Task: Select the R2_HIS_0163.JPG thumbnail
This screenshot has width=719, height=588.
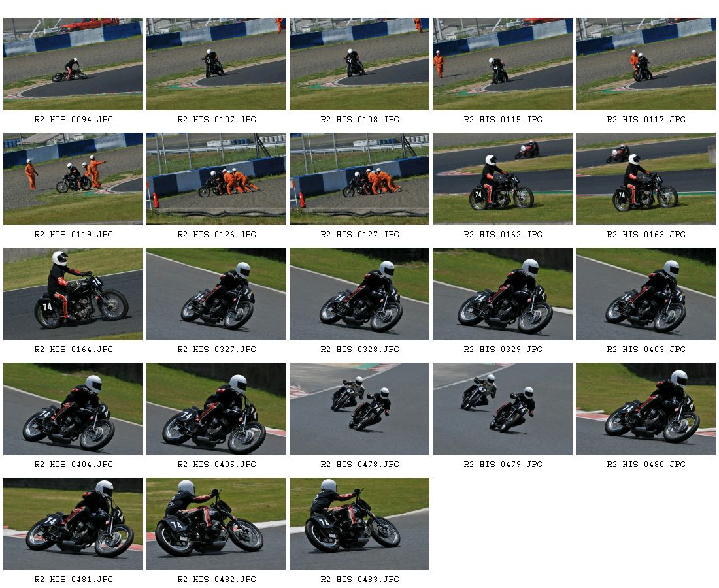Action: point(645,179)
